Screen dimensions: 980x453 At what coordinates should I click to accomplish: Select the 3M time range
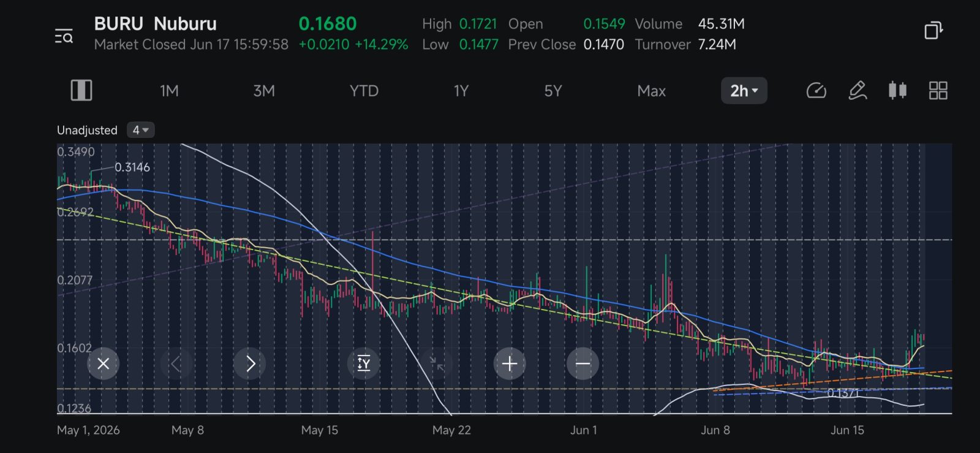point(264,91)
